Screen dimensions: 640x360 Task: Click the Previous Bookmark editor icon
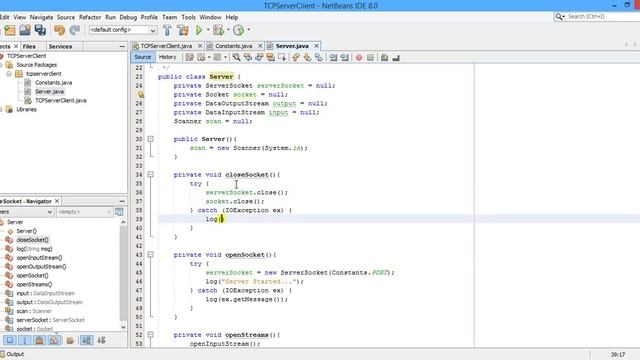tap(296, 58)
